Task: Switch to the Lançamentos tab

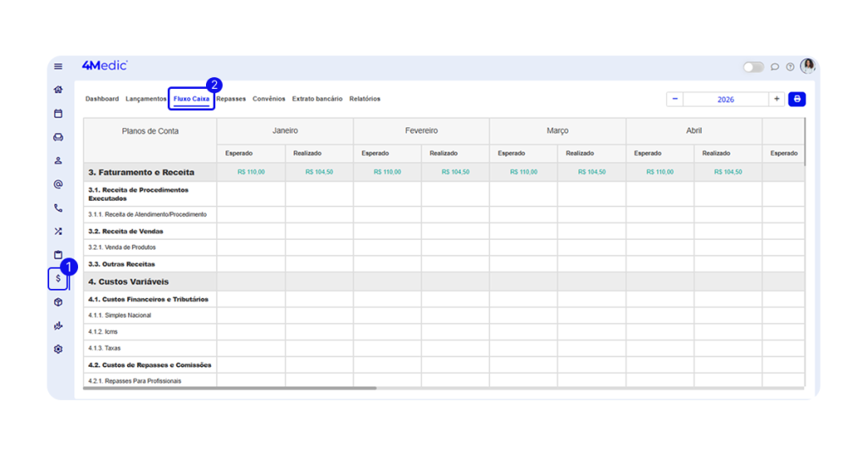Action: tap(146, 99)
